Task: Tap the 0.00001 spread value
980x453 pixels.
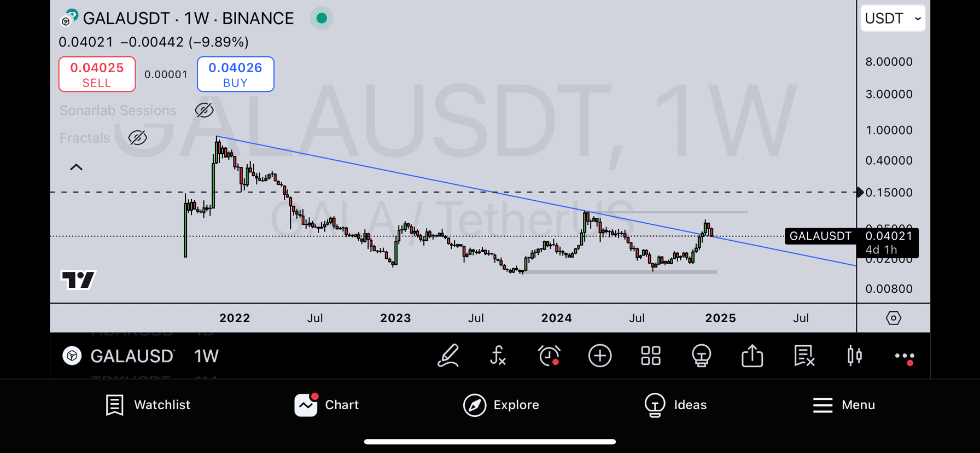Action: click(166, 74)
